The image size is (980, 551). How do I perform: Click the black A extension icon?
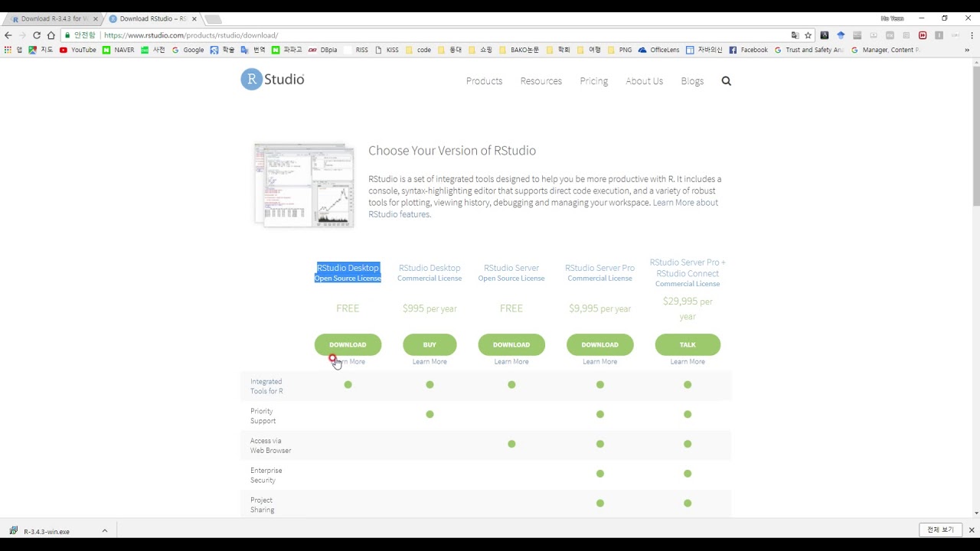(825, 35)
